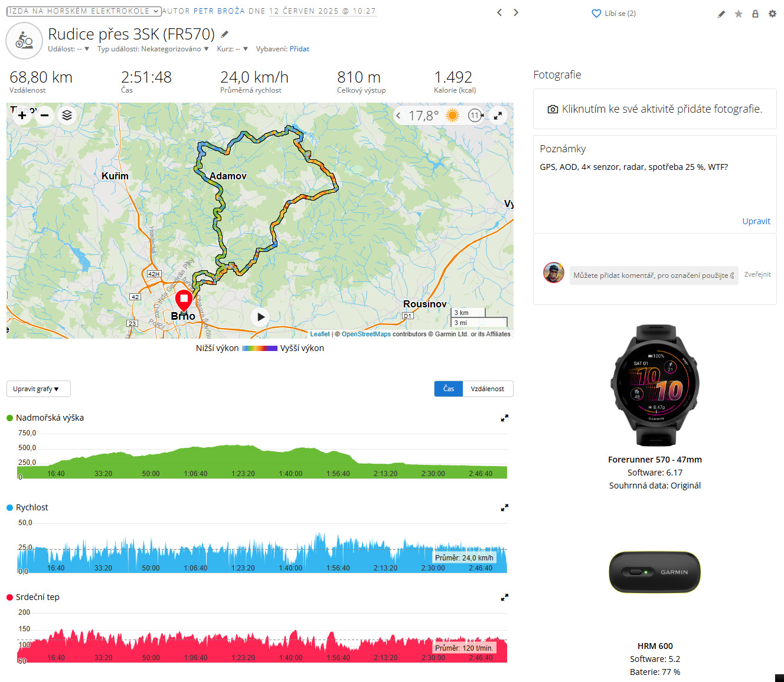Expand the Typ události dropdown
Viewport: 784px width, 682px height.
(x=153, y=49)
